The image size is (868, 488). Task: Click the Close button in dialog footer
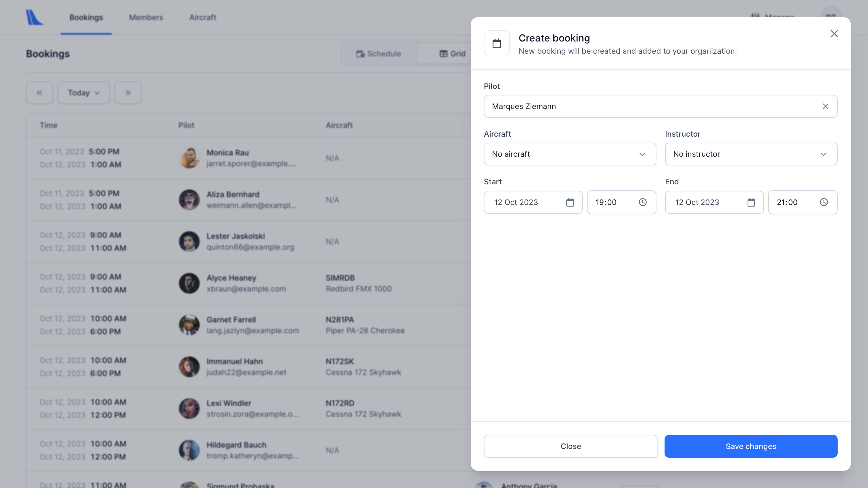point(570,446)
